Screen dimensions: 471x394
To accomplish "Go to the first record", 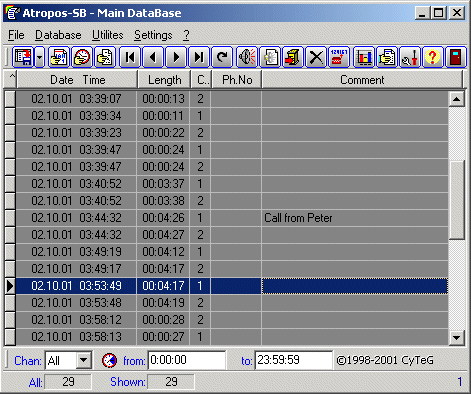I will tap(130, 57).
